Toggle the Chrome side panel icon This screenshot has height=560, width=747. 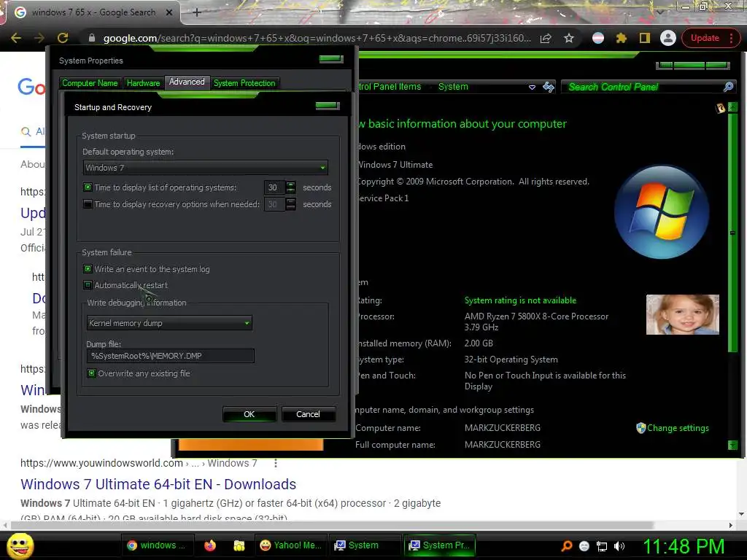click(x=645, y=38)
